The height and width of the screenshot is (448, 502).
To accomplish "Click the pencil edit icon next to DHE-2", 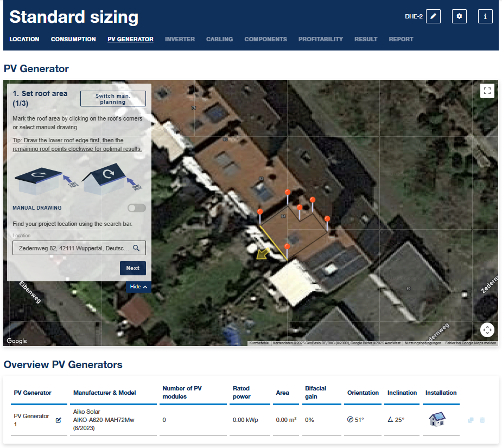I will pyautogui.click(x=433, y=16).
